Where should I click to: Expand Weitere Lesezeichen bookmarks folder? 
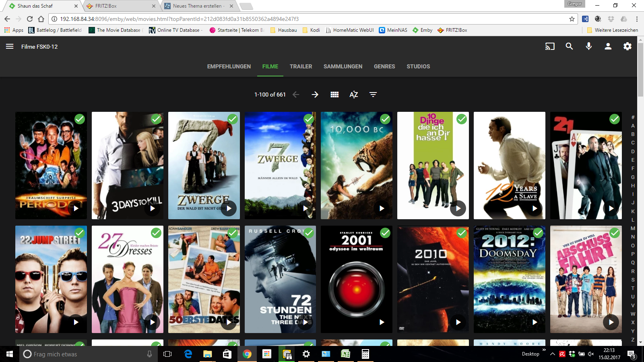pyautogui.click(x=612, y=30)
